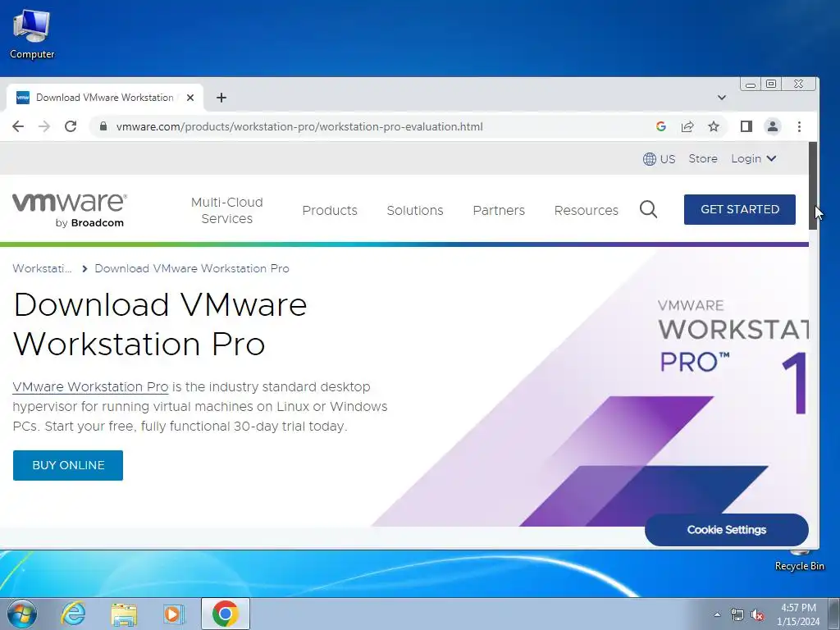Image resolution: width=840 pixels, height=630 pixels.
Task: Follow the VMware Workstation Pro text link
Action: pyautogui.click(x=90, y=387)
